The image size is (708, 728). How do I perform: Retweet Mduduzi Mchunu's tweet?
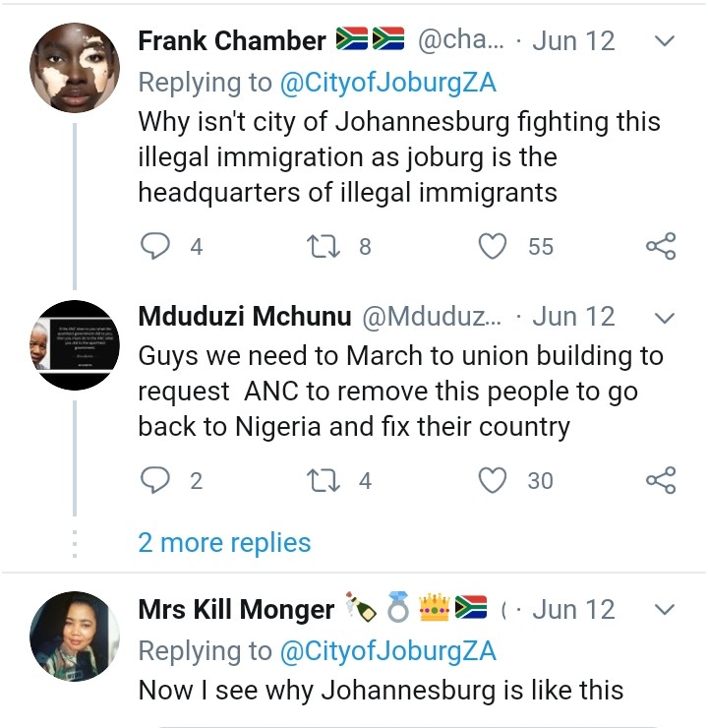tap(323, 480)
